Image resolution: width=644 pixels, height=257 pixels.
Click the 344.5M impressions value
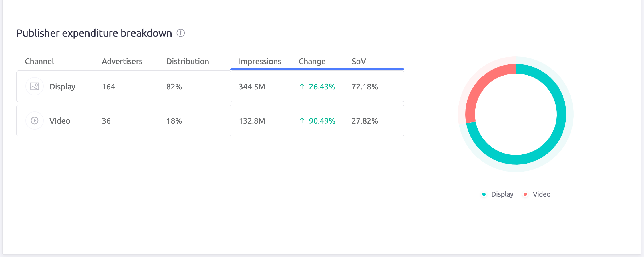(x=252, y=87)
